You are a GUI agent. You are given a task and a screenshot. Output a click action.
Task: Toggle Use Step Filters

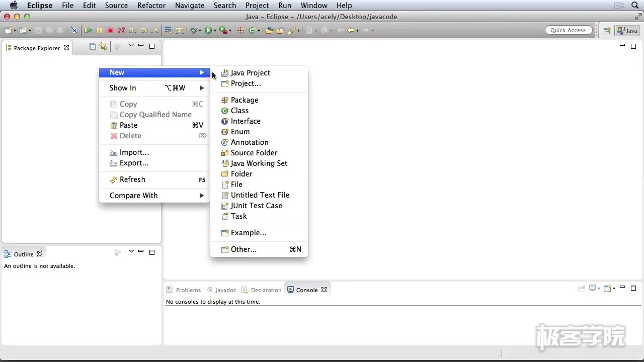tap(180, 30)
